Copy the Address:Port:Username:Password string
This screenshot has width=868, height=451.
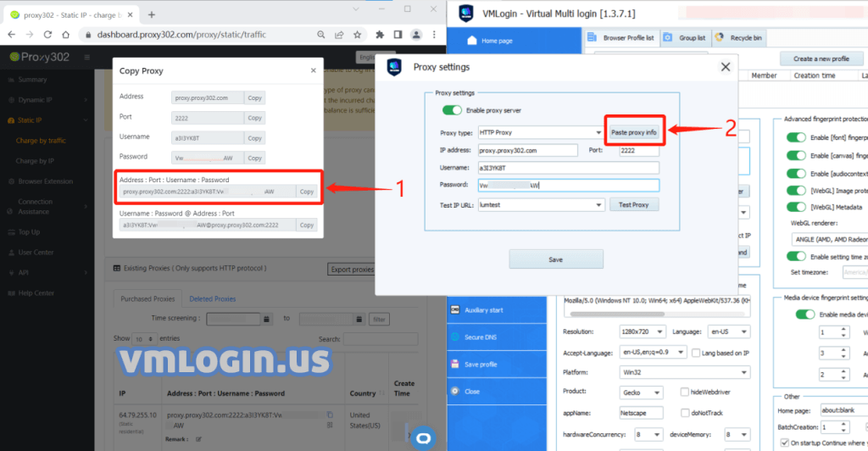tap(307, 192)
